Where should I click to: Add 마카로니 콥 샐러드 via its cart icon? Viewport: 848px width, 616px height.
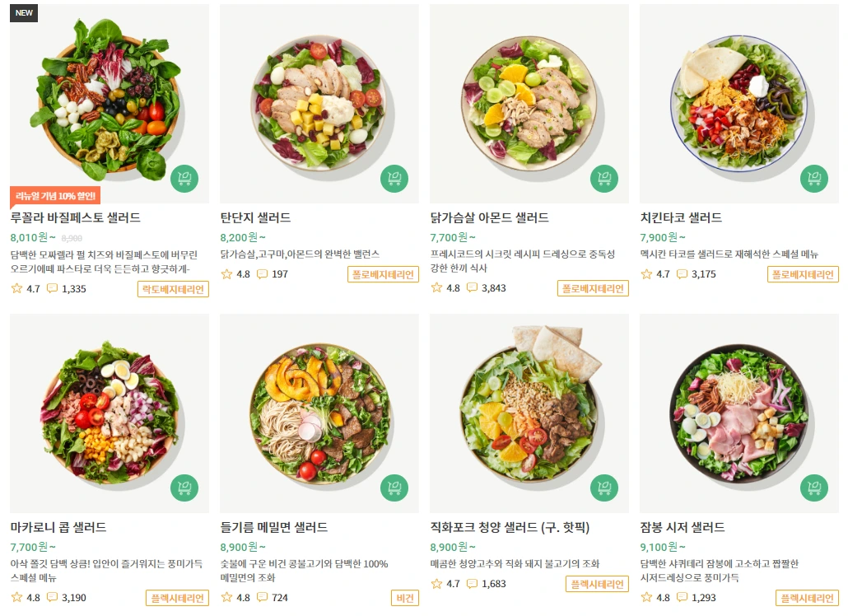184,488
